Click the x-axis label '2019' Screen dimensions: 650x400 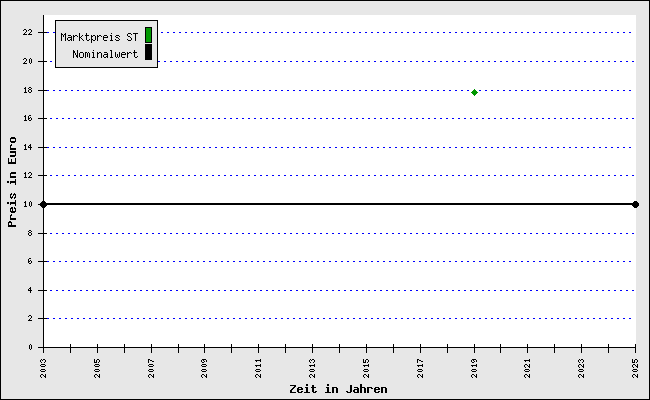tap(474, 368)
